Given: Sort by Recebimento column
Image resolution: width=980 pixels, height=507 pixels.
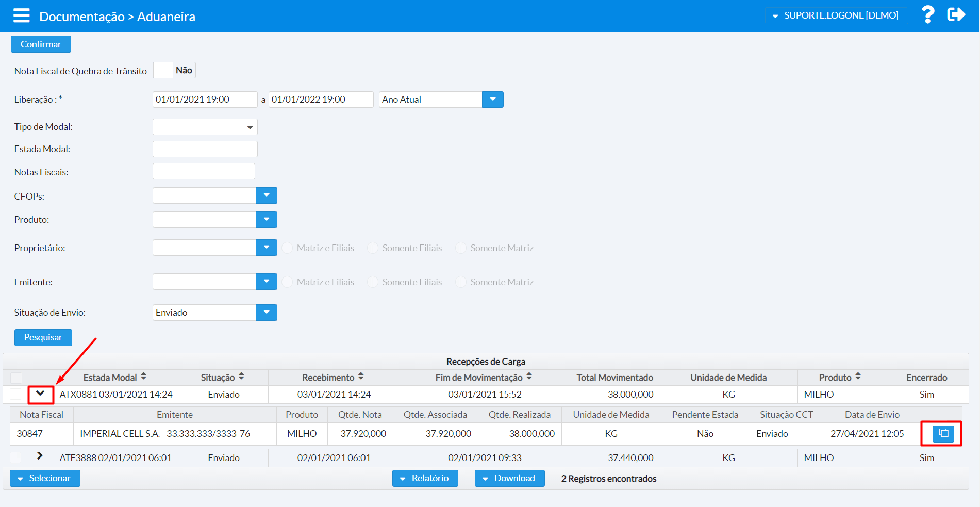Looking at the screenshot, I should (x=361, y=377).
